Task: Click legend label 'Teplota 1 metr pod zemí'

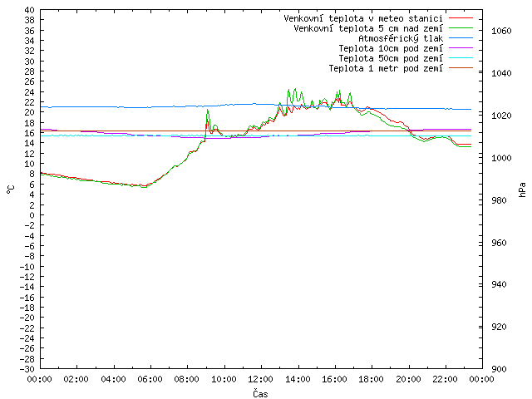Action: tap(386, 68)
